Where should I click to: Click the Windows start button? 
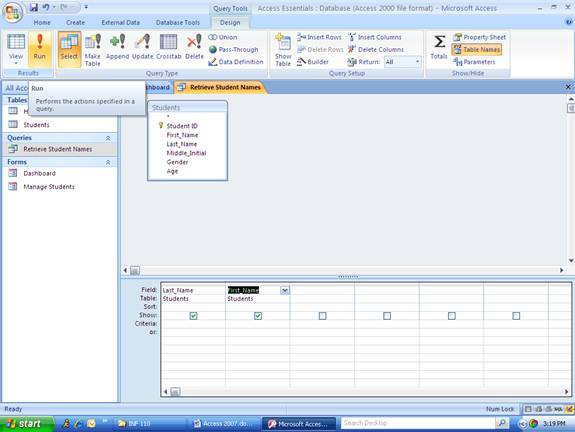(x=26, y=424)
